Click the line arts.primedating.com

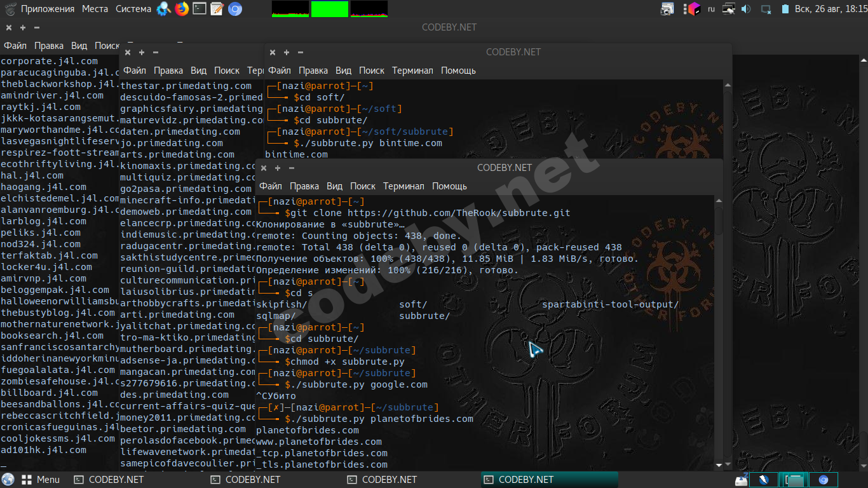(177, 154)
